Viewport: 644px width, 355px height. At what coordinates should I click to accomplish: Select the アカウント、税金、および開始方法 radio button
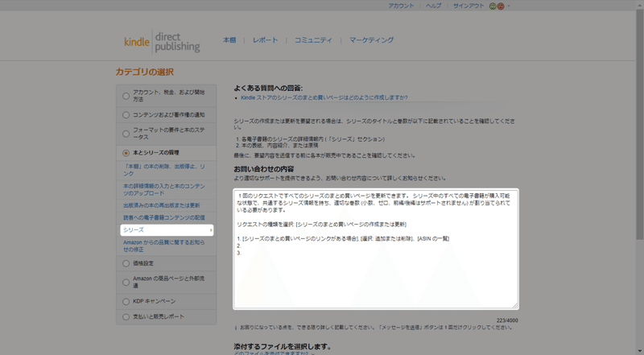[x=126, y=96]
